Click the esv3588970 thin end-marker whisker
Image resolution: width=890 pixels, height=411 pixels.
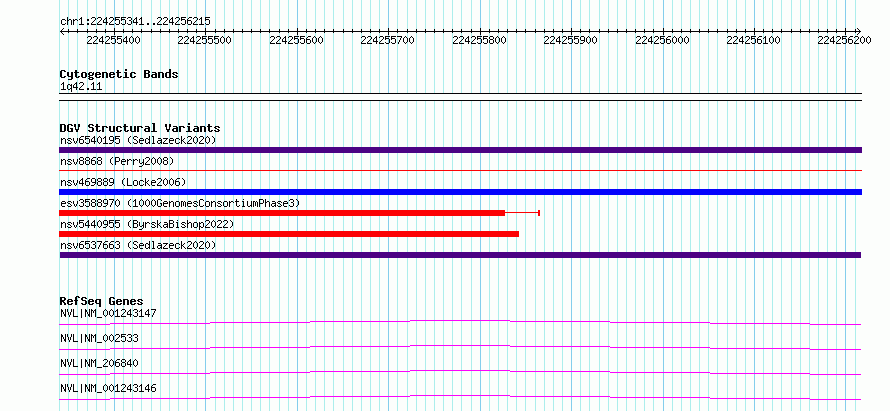point(522,213)
